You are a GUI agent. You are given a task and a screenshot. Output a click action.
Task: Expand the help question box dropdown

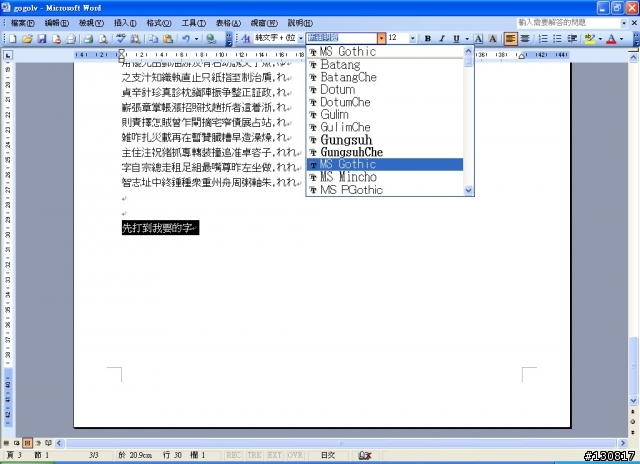point(624,23)
